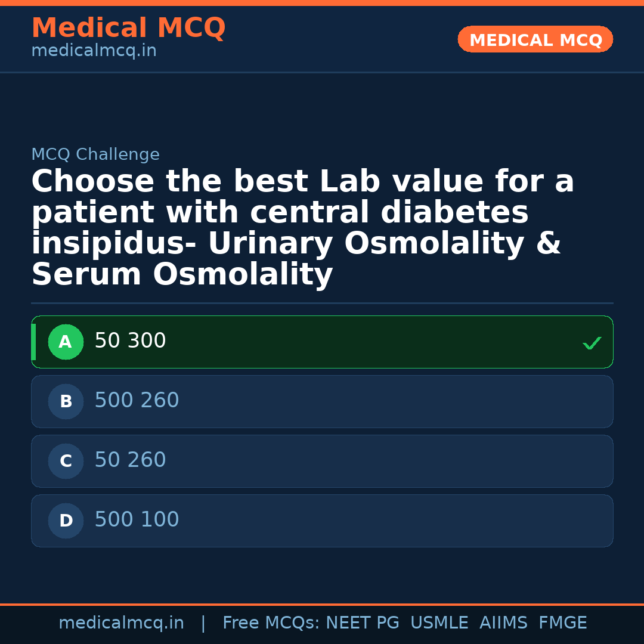Select the A letter circle badge
Image resolution: width=644 pixels, height=644 pixels.
66,342
